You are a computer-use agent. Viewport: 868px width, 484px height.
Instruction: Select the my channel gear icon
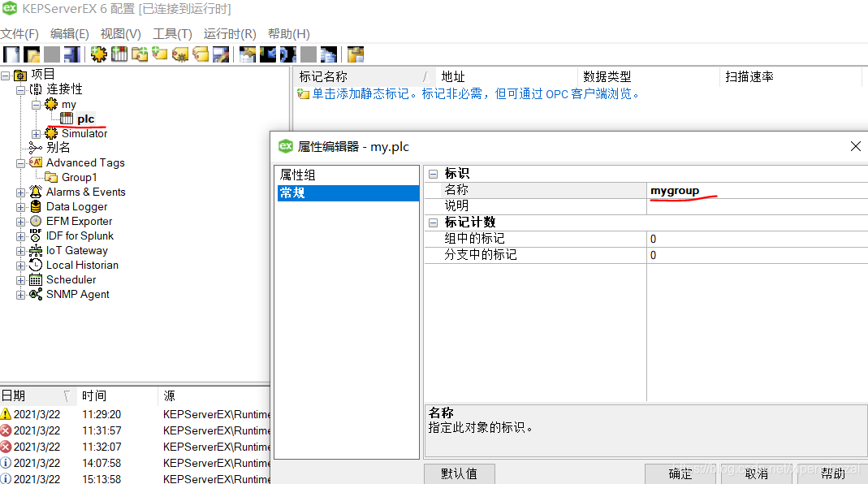(x=51, y=104)
